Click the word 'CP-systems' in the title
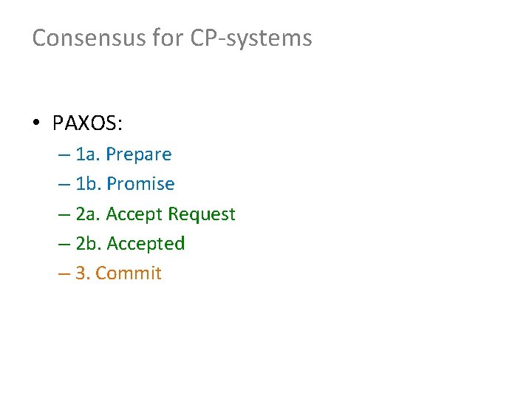This screenshot has height=399, width=532. 251,38
